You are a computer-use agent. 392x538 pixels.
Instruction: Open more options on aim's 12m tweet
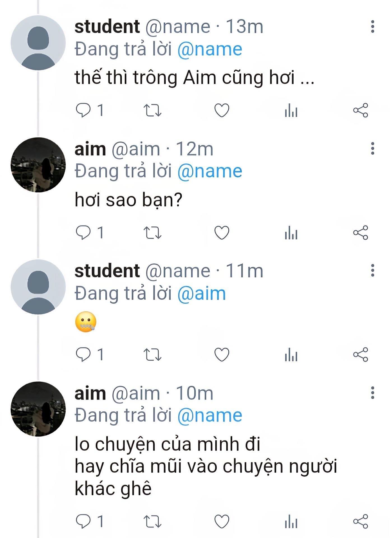point(372,149)
